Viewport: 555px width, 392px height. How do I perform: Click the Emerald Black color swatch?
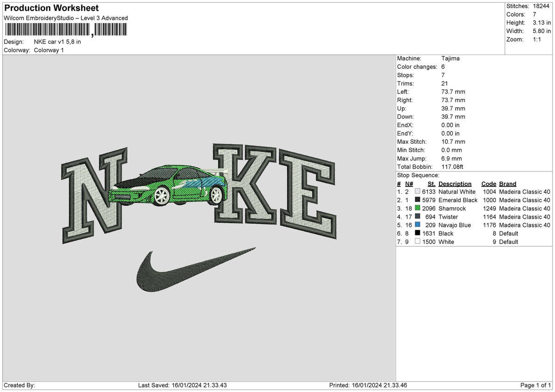tap(418, 200)
